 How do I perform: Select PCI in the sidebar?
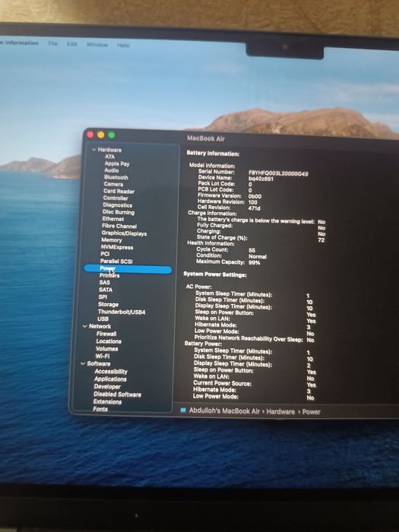pyautogui.click(x=105, y=254)
